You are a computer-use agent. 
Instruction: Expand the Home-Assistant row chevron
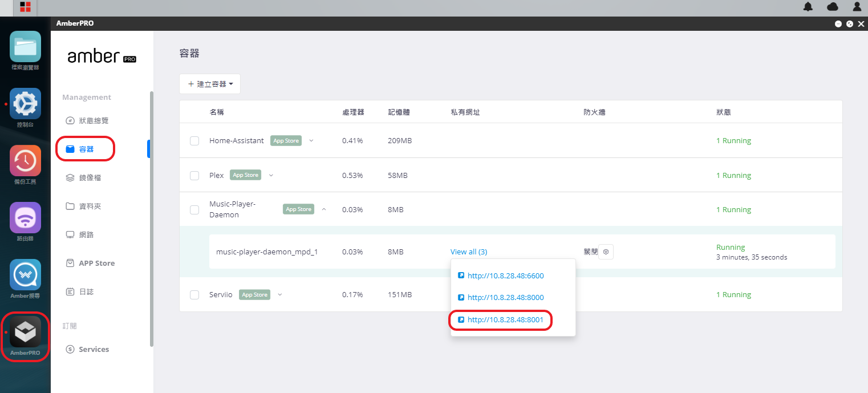click(311, 140)
